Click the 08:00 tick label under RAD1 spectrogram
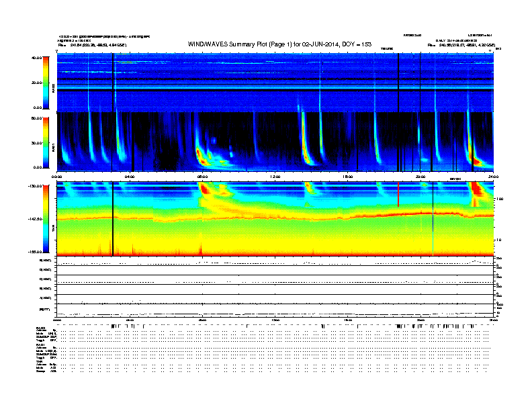 (202, 177)
